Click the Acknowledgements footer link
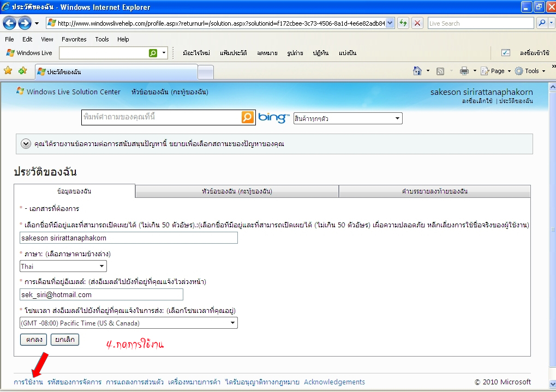The height and width of the screenshot is (392, 556). 334,382
